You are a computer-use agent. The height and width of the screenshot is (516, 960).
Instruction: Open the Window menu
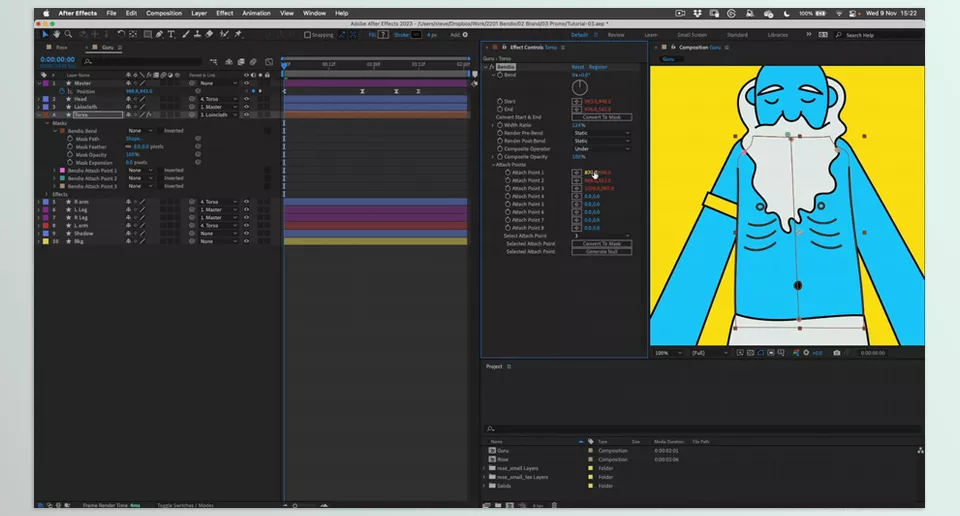tap(314, 13)
